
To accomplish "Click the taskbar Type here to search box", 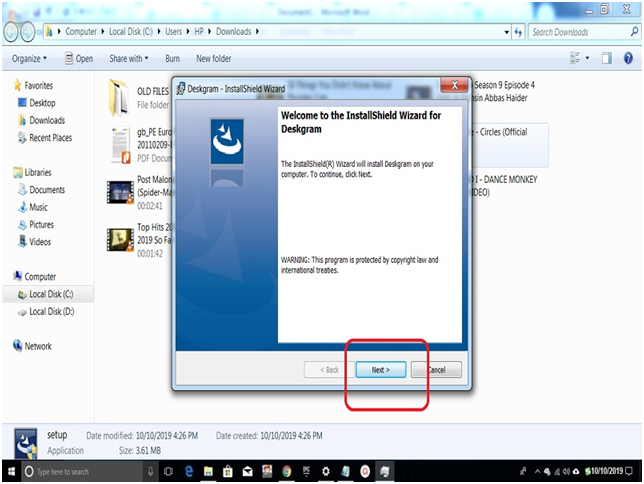I will [82, 471].
